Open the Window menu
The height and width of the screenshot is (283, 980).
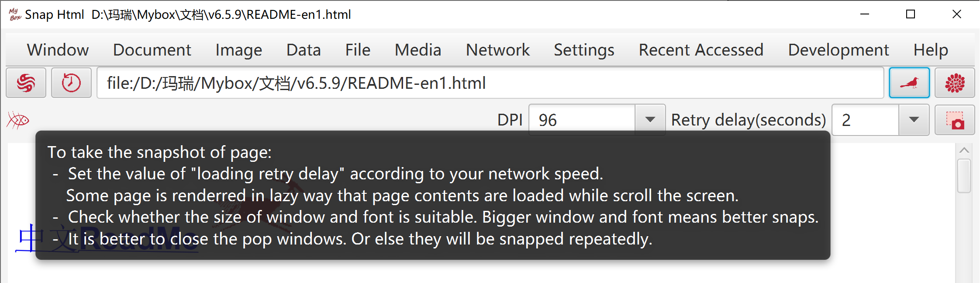[58, 50]
